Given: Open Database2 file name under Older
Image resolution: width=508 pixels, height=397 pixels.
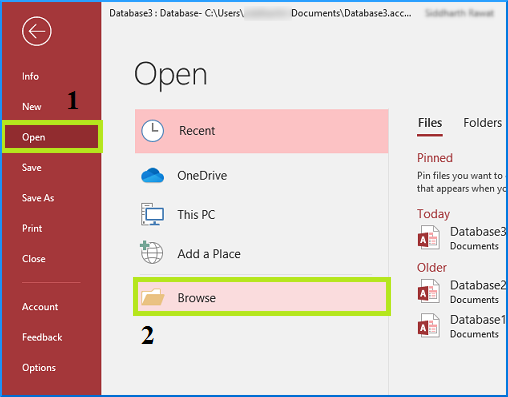Looking at the screenshot, I should click(478, 285).
